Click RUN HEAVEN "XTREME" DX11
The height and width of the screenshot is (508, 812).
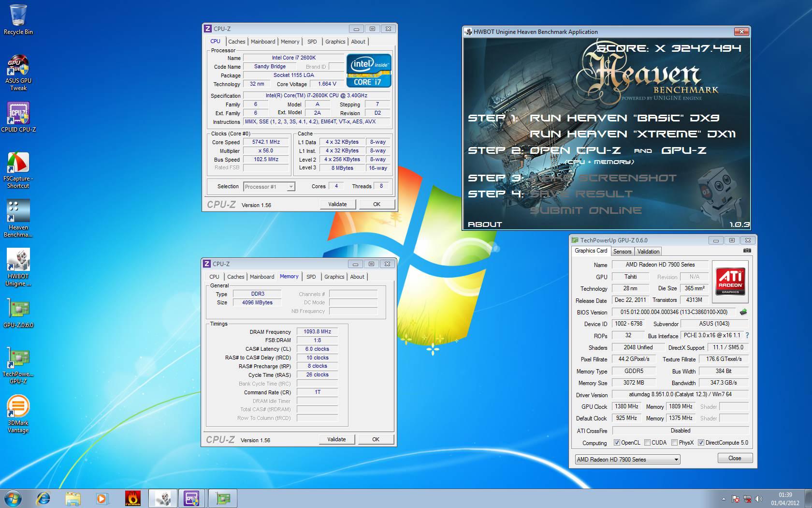633,134
